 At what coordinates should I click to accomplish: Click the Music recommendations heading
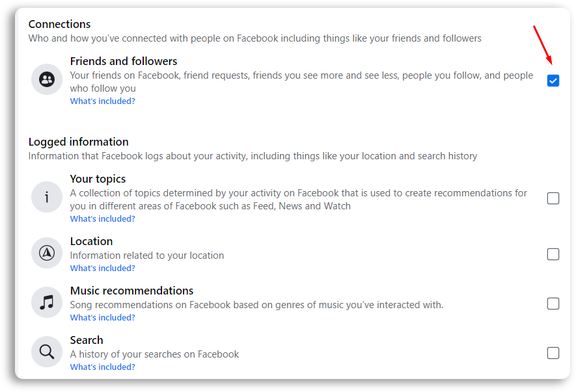coord(131,291)
